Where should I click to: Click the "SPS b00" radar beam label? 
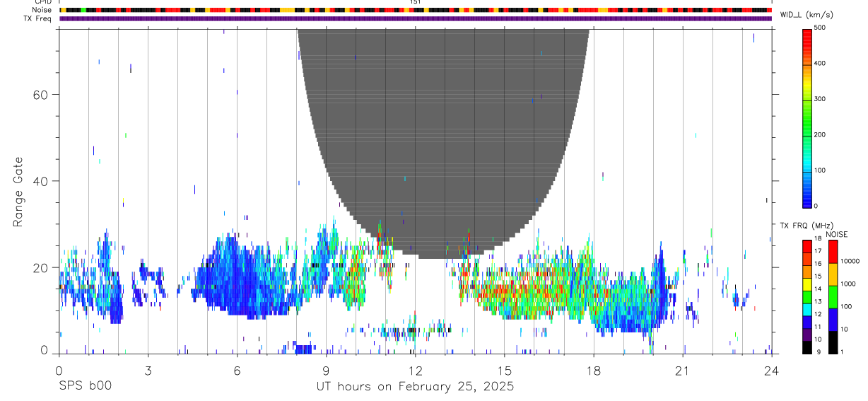[85, 387]
